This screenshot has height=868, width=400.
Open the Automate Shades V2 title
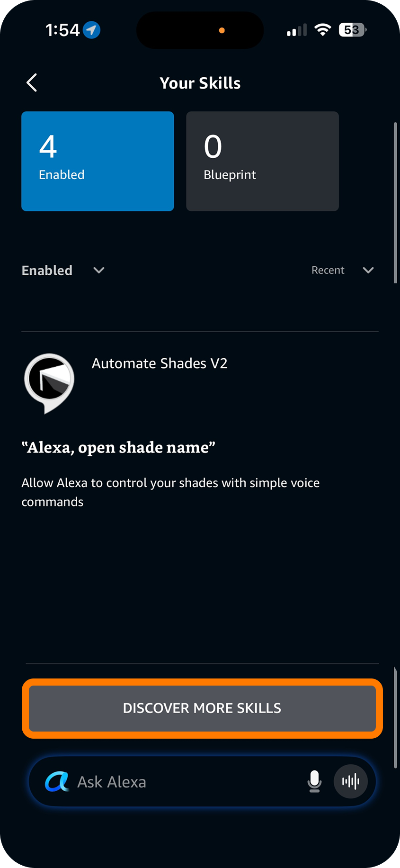[x=160, y=363]
